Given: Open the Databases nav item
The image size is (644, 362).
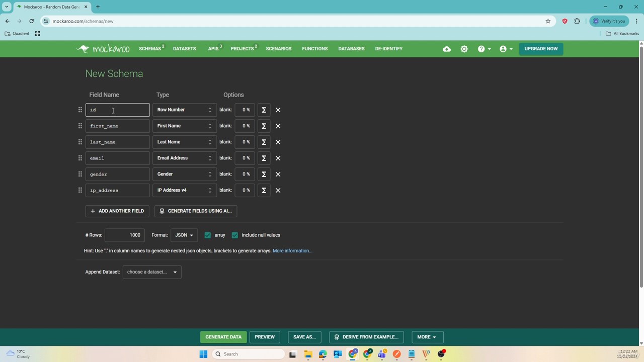Looking at the screenshot, I should point(351,49).
